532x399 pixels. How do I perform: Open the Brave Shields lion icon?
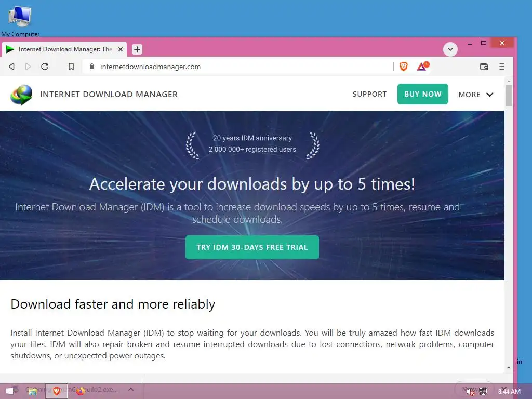(403, 66)
